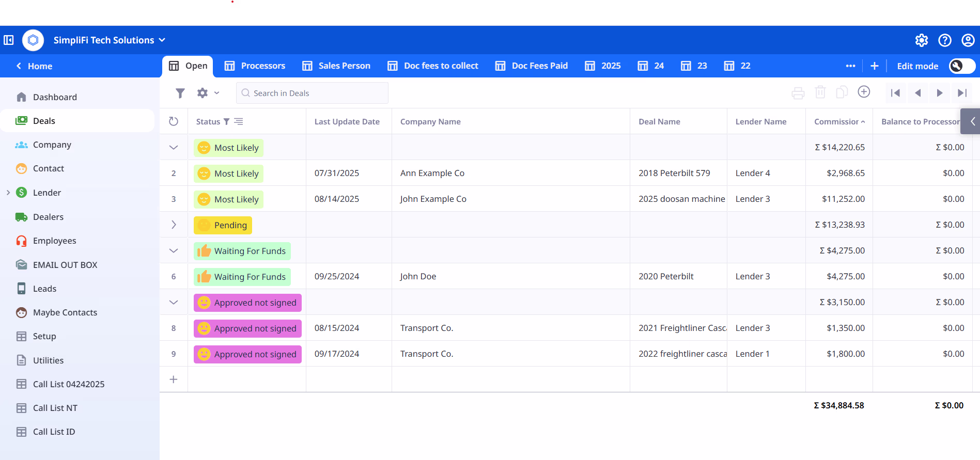Image resolution: width=980 pixels, height=460 pixels.
Task: Open SimpliFi Tech Solutions workspace dropdown
Action: coord(109,40)
